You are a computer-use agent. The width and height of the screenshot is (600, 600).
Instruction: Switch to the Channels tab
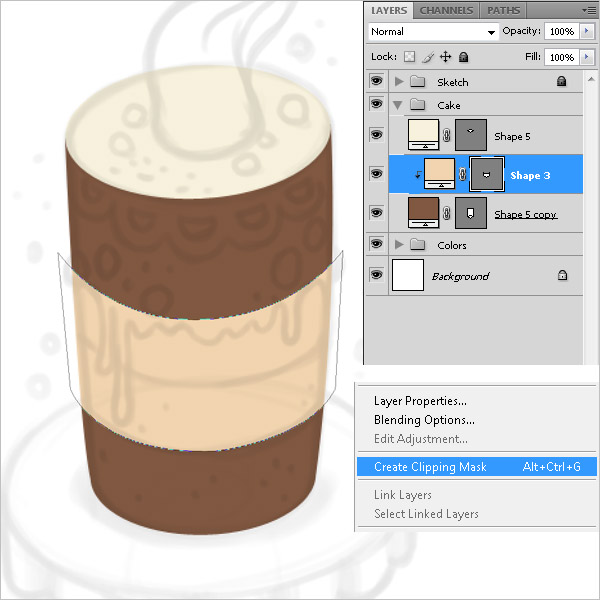446,10
